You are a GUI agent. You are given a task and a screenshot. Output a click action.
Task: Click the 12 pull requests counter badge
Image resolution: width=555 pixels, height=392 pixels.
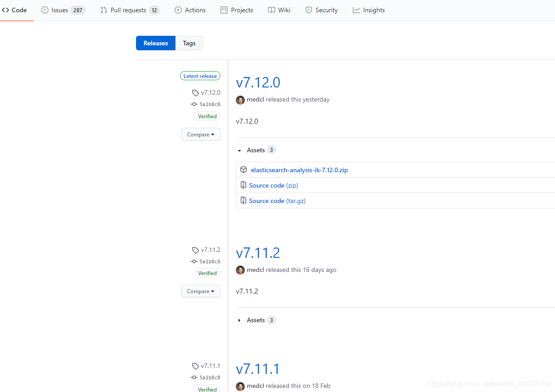click(154, 10)
